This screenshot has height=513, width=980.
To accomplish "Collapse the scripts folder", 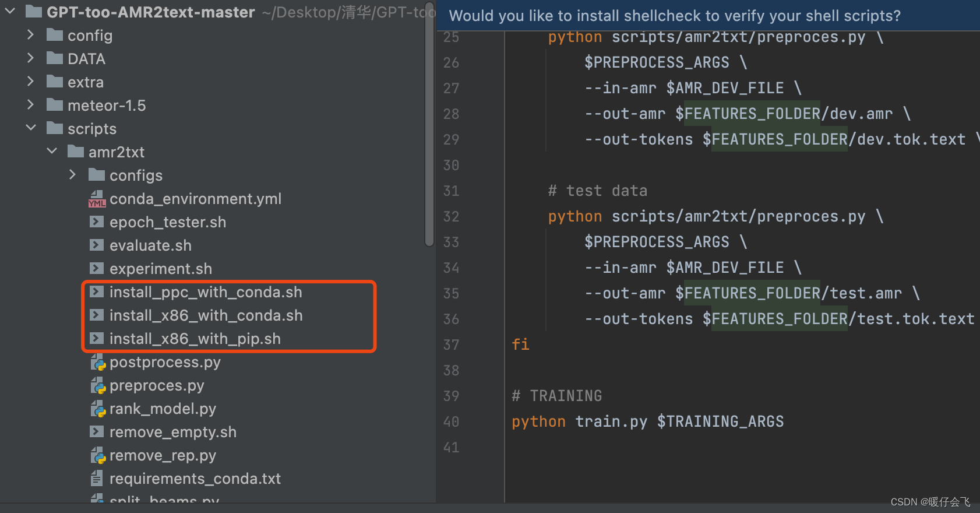I will tap(31, 128).
